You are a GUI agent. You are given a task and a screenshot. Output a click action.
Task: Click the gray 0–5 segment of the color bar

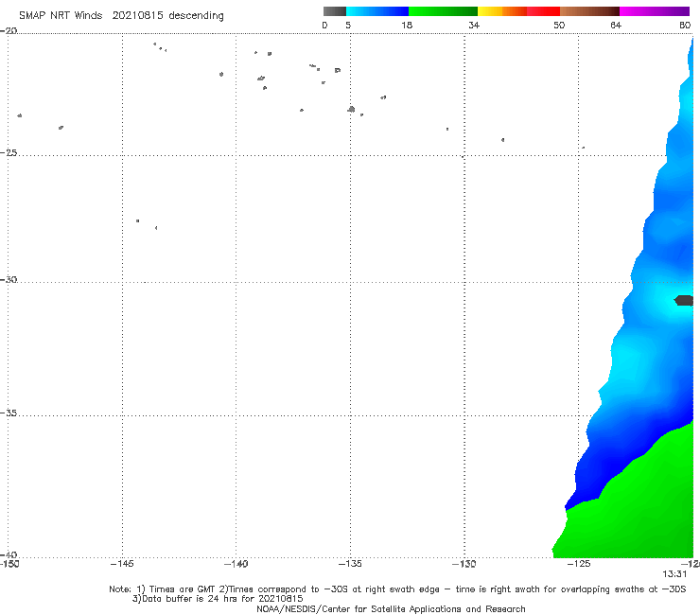[335, 11]
